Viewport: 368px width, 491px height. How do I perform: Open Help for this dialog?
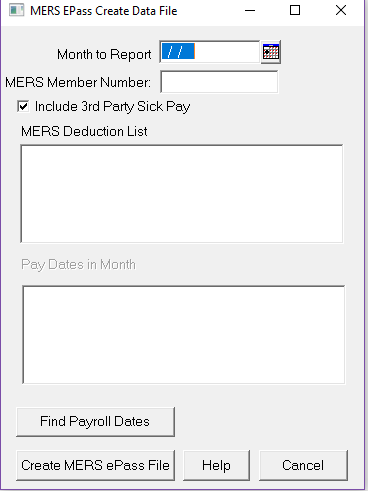[x=216, y=465]
